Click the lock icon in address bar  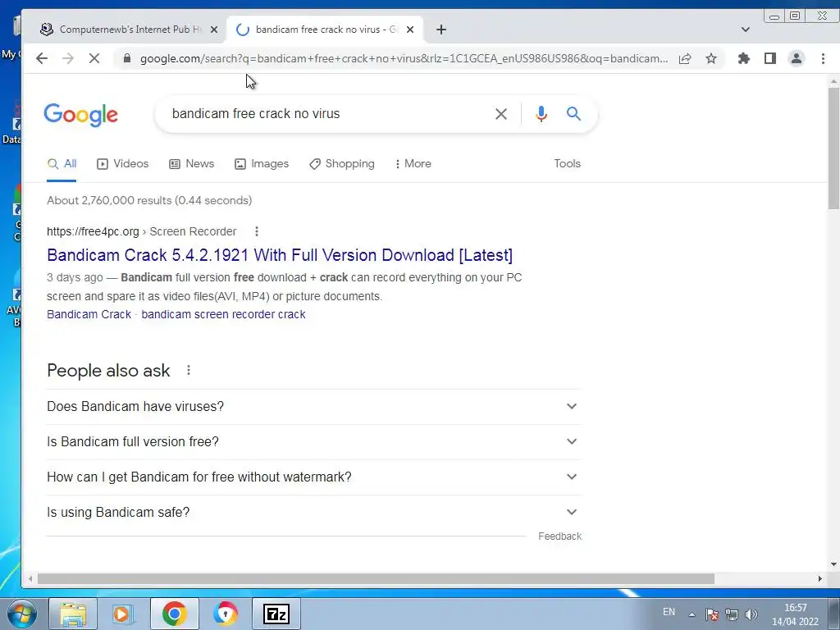click(x=127, y=58)
